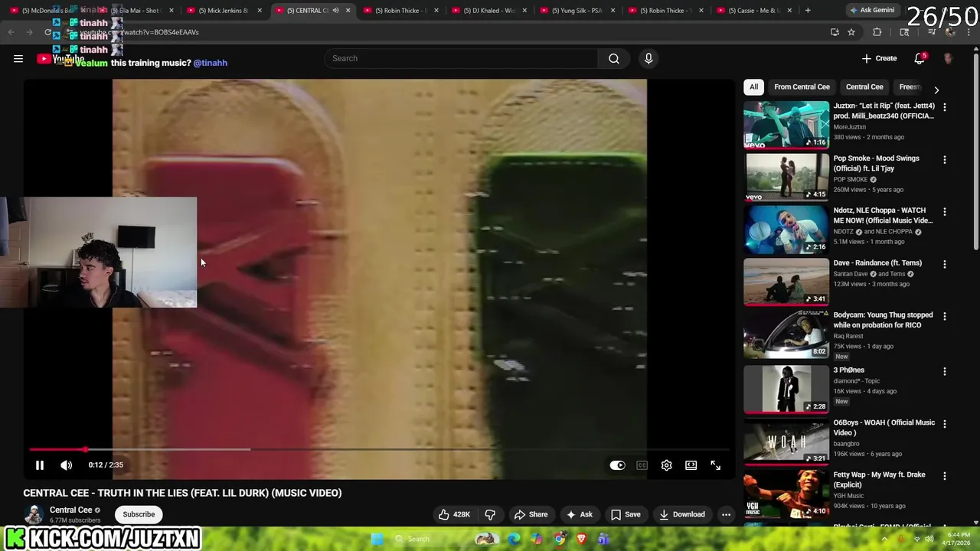Screen dimensions: 980x551
Task: Click the Ask button
Action: click(x=579, y=514)
